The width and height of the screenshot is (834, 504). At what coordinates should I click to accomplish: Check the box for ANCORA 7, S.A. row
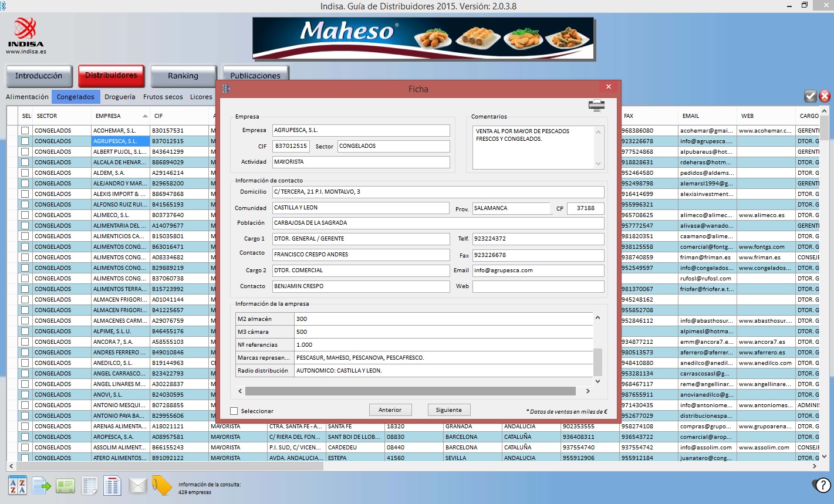(x=25, y=341)
